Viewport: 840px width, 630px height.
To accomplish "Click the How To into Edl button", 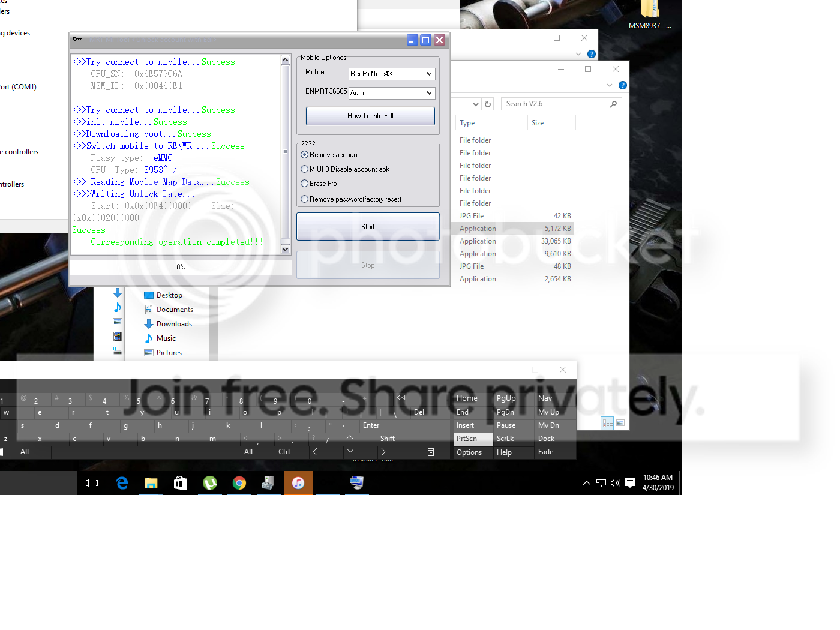I will (x=370, y=116).
